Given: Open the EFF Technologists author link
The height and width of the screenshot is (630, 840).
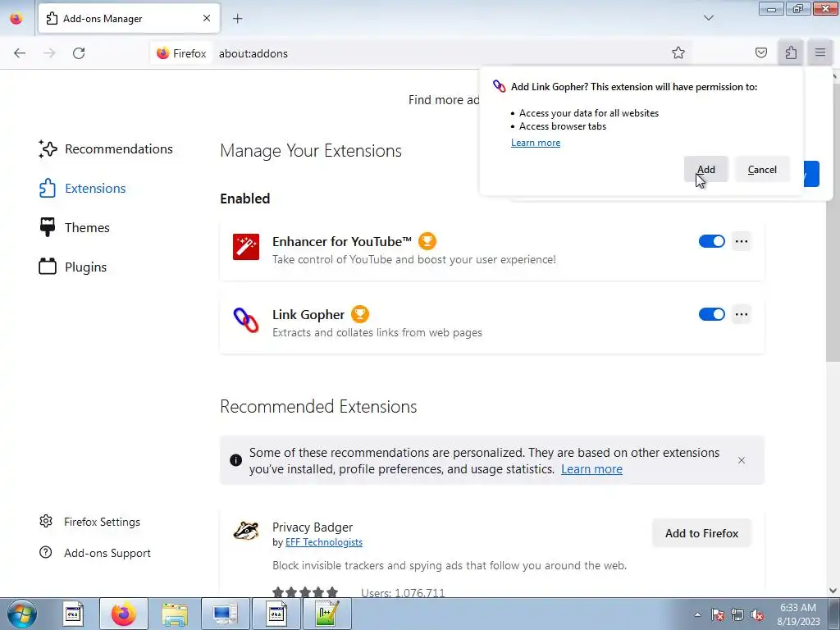Looking at the screenshot, I should point(323,542).
